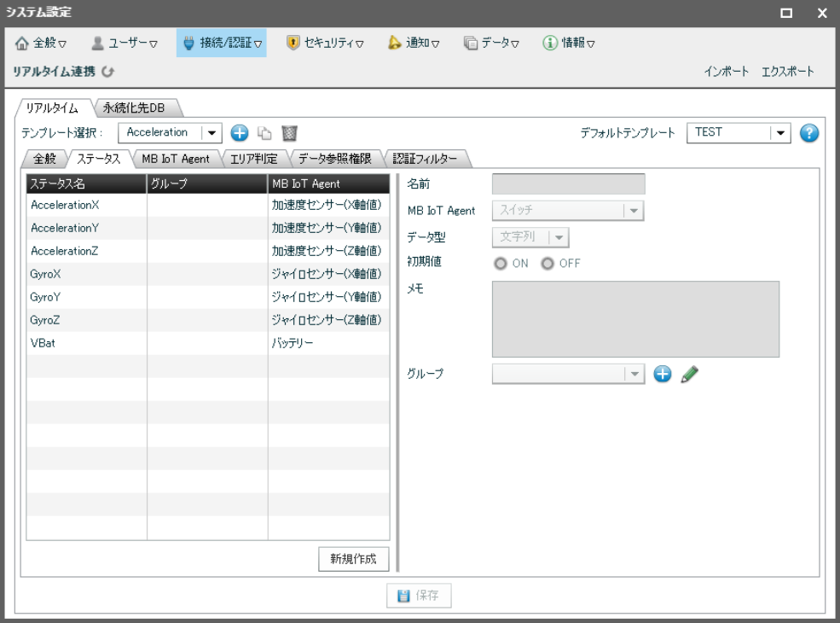
Task: Edit the group with pencil icon
Action: coord(689,374)
